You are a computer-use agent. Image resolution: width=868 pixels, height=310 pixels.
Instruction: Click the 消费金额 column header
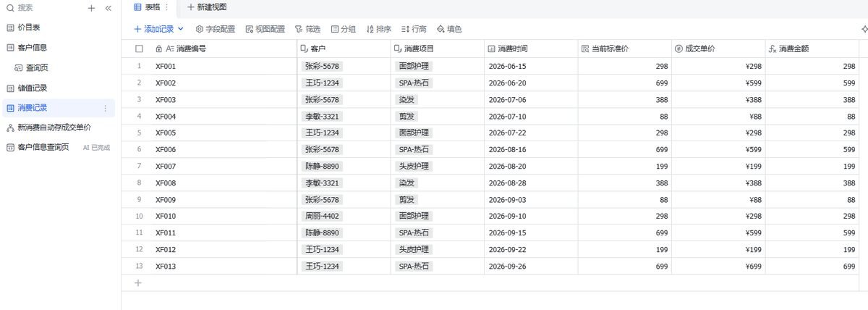[x=812, y=49]
